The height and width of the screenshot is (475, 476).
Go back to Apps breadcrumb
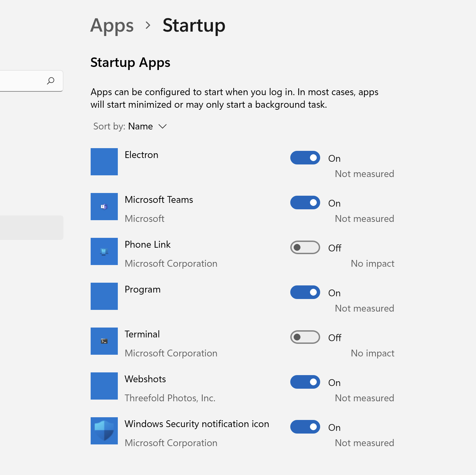(112, 25)
